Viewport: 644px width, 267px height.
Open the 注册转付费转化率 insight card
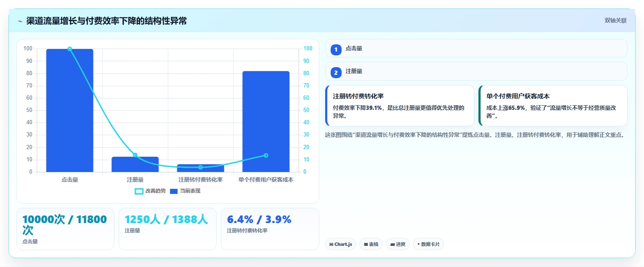pyautogui.click(x=399, y=106)
